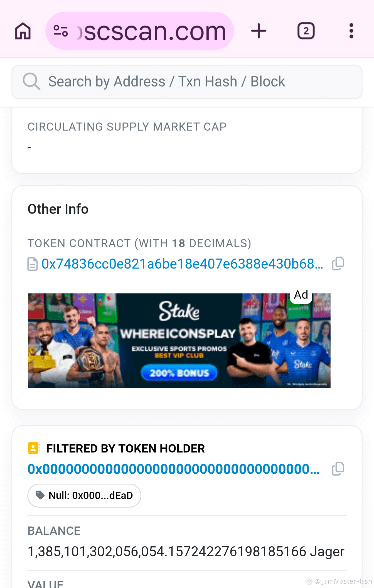The height and width of the screenshot is (588, 374).
Task: Tap the 200% BONUS button in the ad
Action: (x=179, y=373)
